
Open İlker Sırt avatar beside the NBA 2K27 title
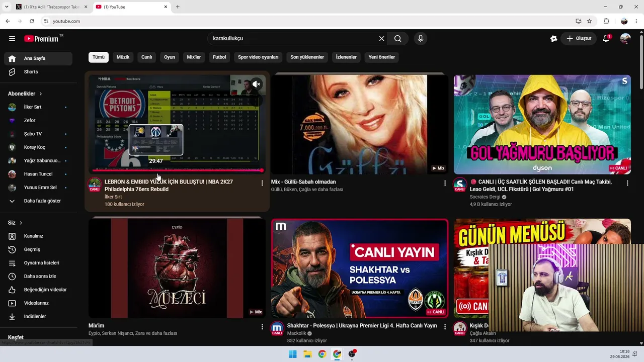pos(95,185)
